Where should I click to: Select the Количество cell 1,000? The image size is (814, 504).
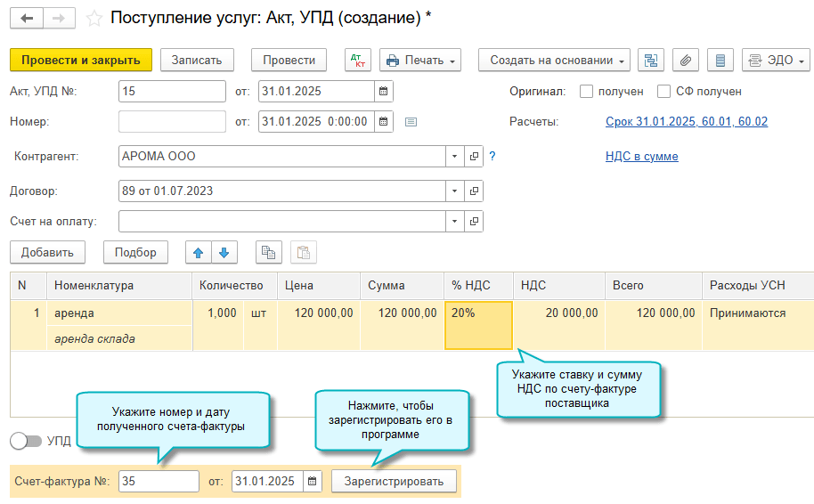(218, 325)
